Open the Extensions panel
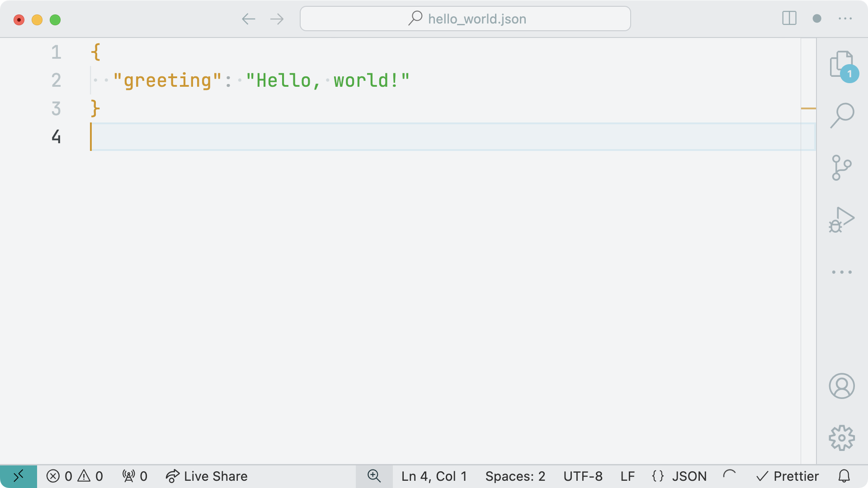The image size is (868, 488). [842, 271]
